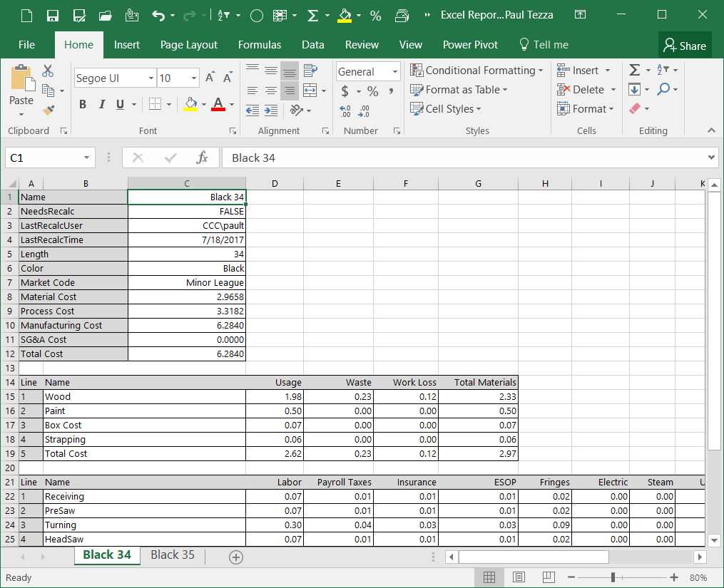Toggle Middle Align in Alignment group
Viewport: 724px width, 588px height.
coord(271,70)
